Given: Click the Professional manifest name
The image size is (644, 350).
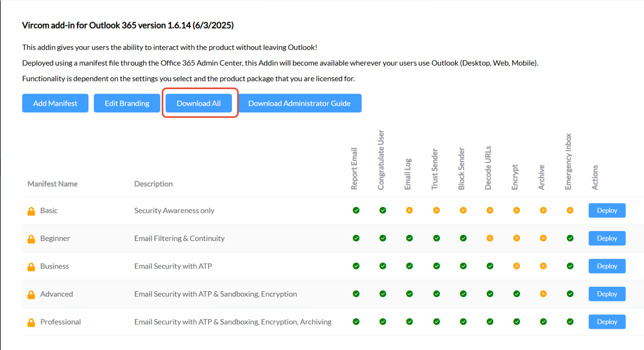Looking at the screenshot, I should pyautogui.click(x=61, y=322).
